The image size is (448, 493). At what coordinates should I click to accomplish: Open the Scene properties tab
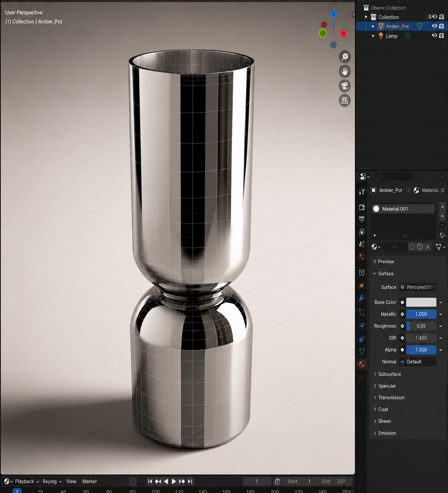pos(362,244)
